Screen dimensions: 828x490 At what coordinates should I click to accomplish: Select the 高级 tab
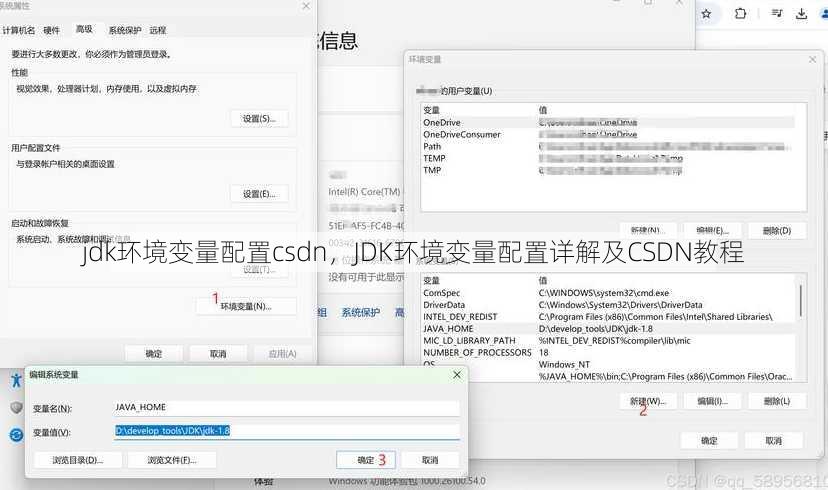pyautogui.click(x=84, y=29)
